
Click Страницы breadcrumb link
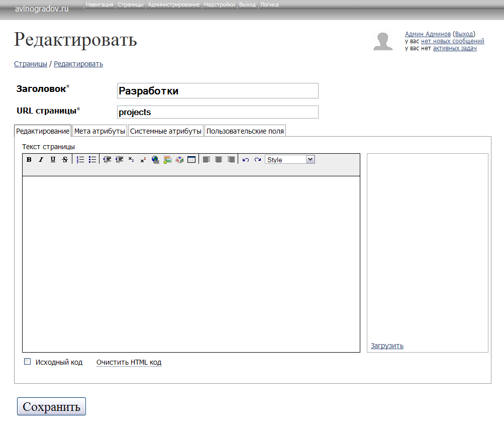(x=31, y=64)
